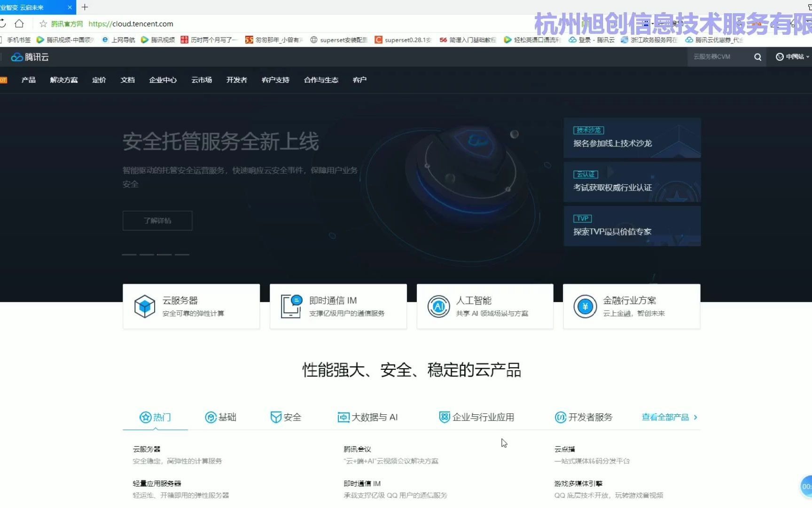This screenshot has height=508, width=812.
Task: Open the 云点播 product link
Action: 564,449
